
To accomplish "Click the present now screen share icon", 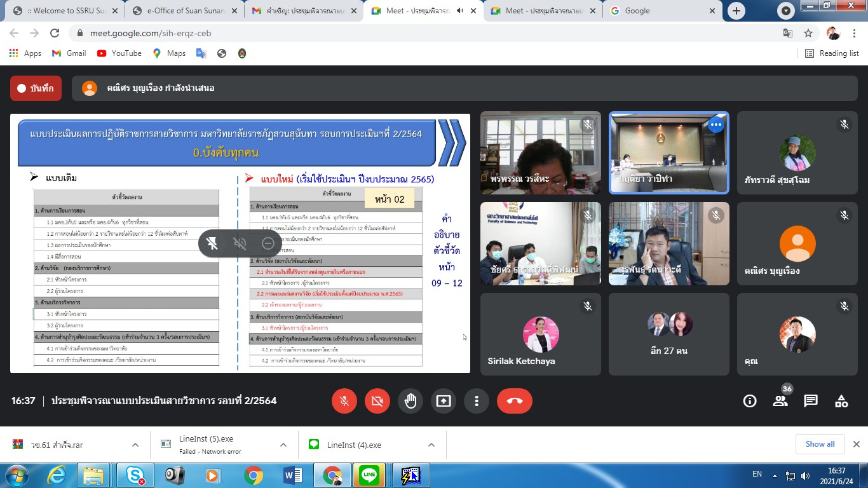I will 444,401.
